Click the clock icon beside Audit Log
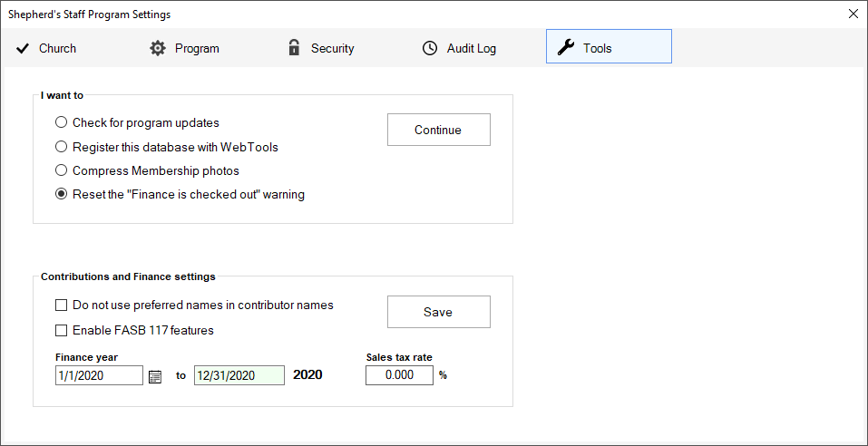868x446 pixels. click(430, 48)
